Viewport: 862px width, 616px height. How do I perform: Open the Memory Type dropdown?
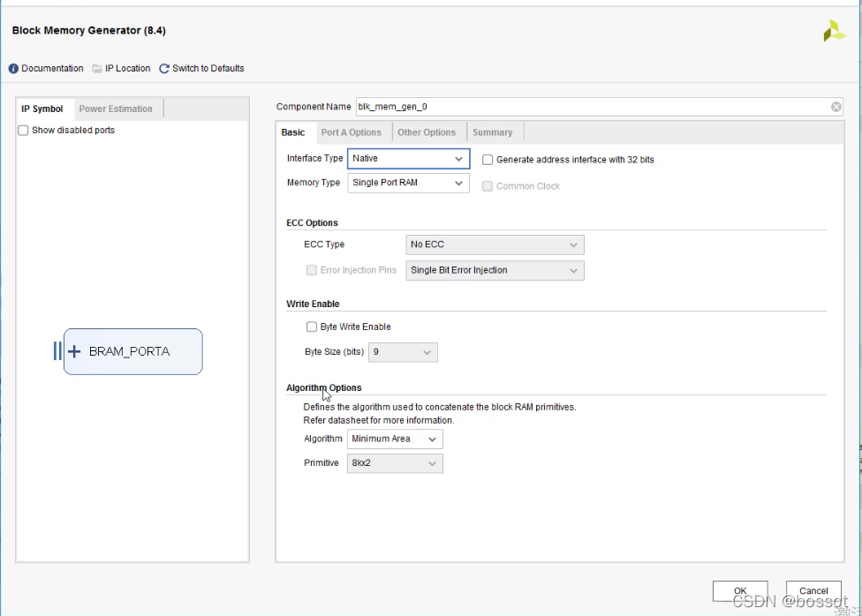coord(408,183)
